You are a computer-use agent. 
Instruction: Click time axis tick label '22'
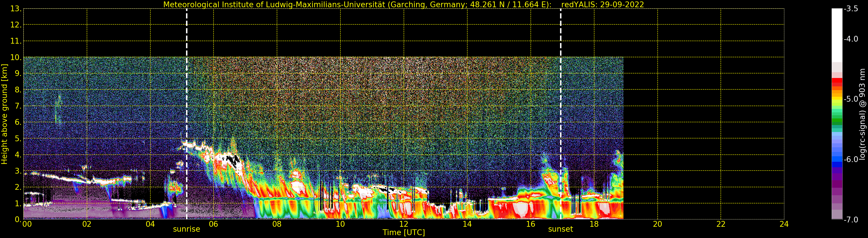(x=721, y=224)
